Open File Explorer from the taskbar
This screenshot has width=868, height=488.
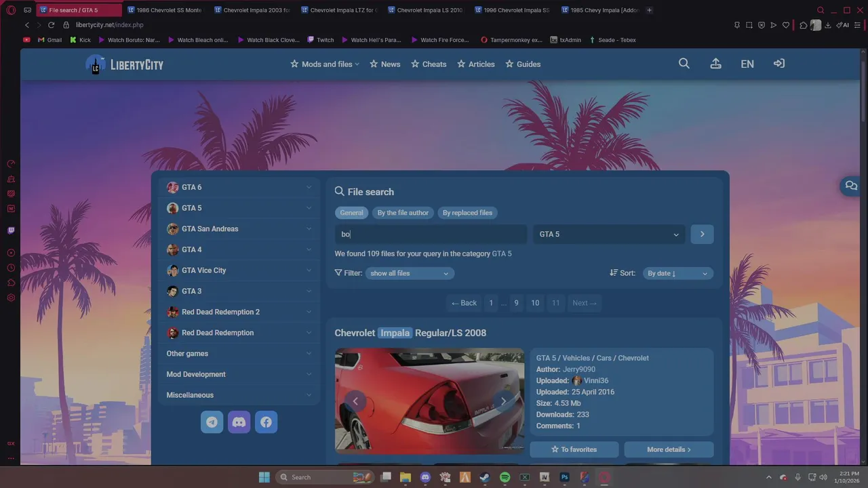tap(406, 477)
